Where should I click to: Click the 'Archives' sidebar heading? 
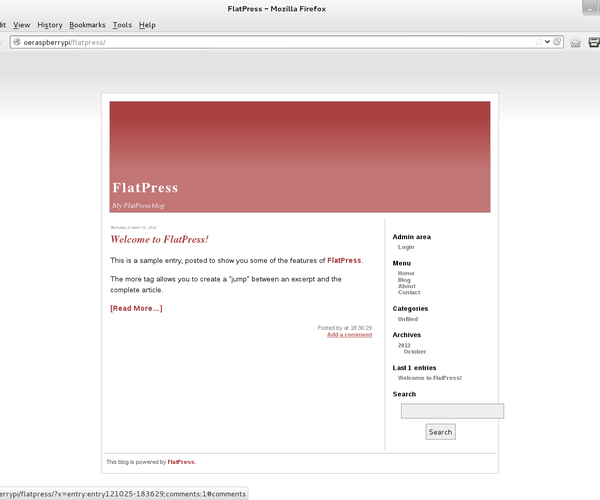pyautogui.click(x=407, y=335)
